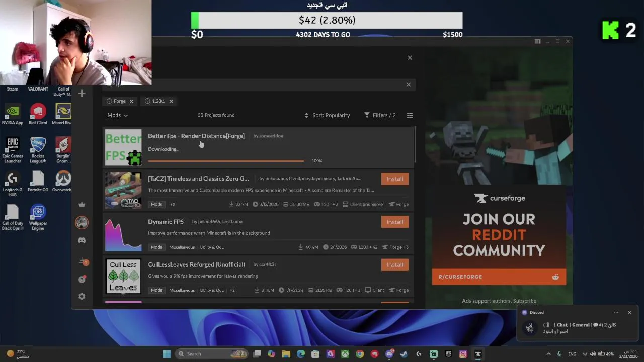Image resolution: width=644 pixels, height=362 pixels.
Task: Click the Dynamic FPS mod thumbnail
Action: pos(123,233)
